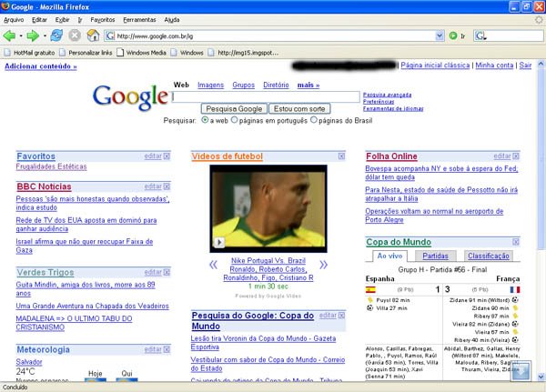The width and height of the screenshot is (546, 392).
Task: Open the Google search engine icon in search bar
Action: [480, 35]
